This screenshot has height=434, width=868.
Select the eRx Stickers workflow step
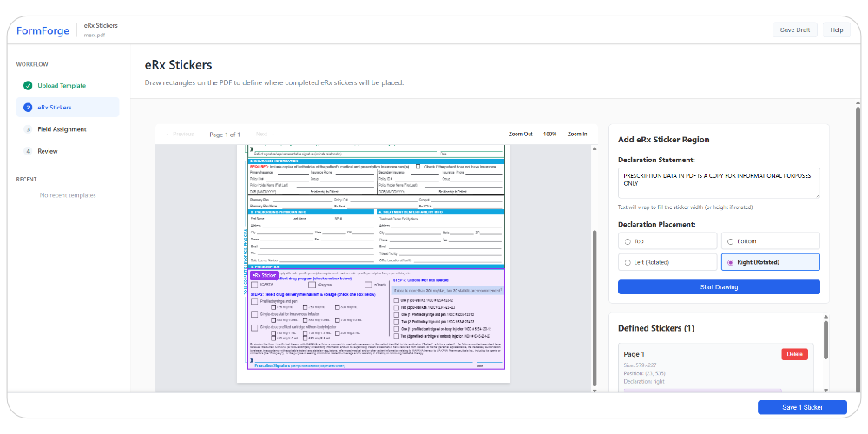coord(68,108)
